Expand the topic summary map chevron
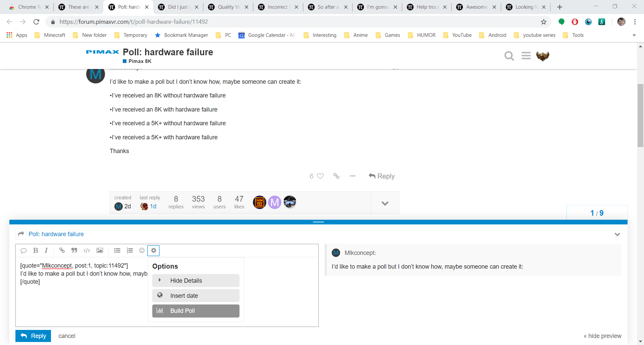Screen dimensions: 644x345 point(385,203)
